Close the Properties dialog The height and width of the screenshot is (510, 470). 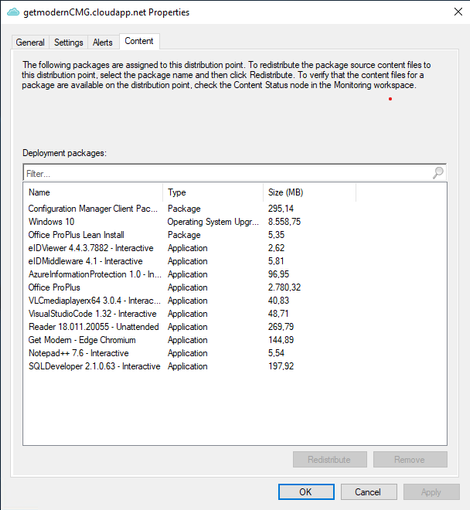458,12
